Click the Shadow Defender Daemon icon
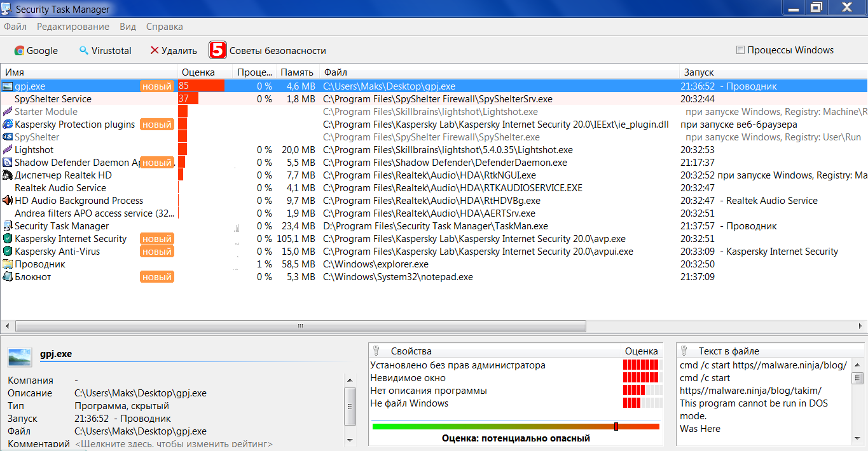The height and width of the screenshot is (451, 868). click(x=8, y=163)
